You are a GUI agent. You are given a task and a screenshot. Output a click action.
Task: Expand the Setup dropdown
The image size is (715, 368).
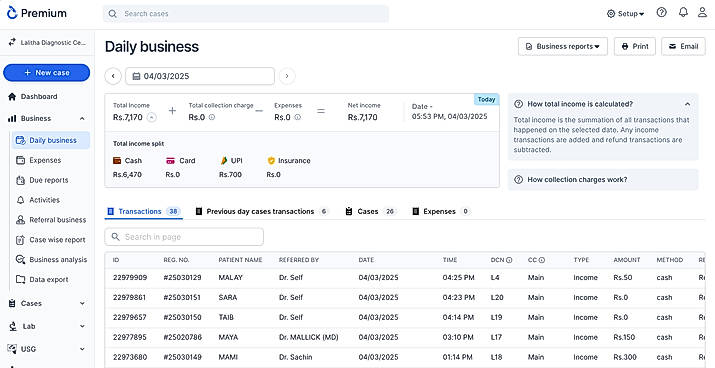pos(625,14)
